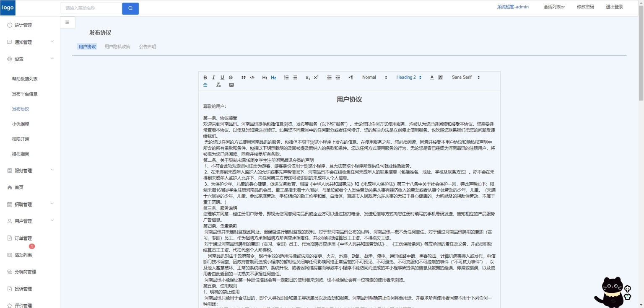
Task: Open the Sans Serif font dropdown
Action: pyautogui.click(x=465, y=78)
